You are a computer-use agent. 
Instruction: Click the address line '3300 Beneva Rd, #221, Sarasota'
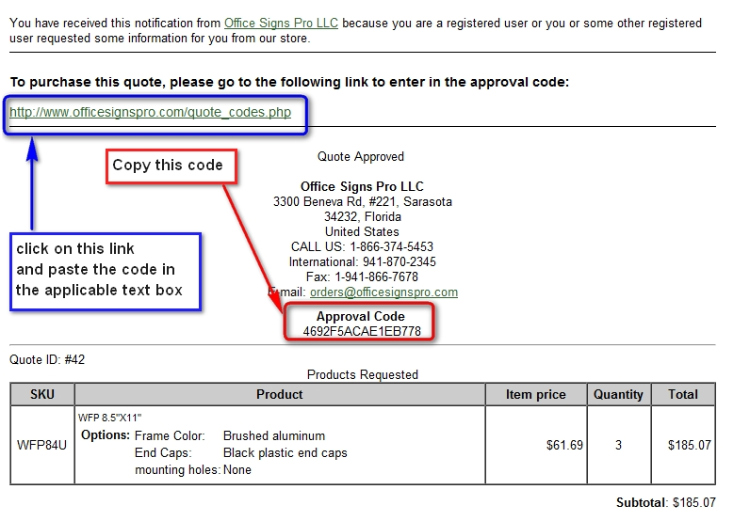pyautogui.click(x=363, y=201)
